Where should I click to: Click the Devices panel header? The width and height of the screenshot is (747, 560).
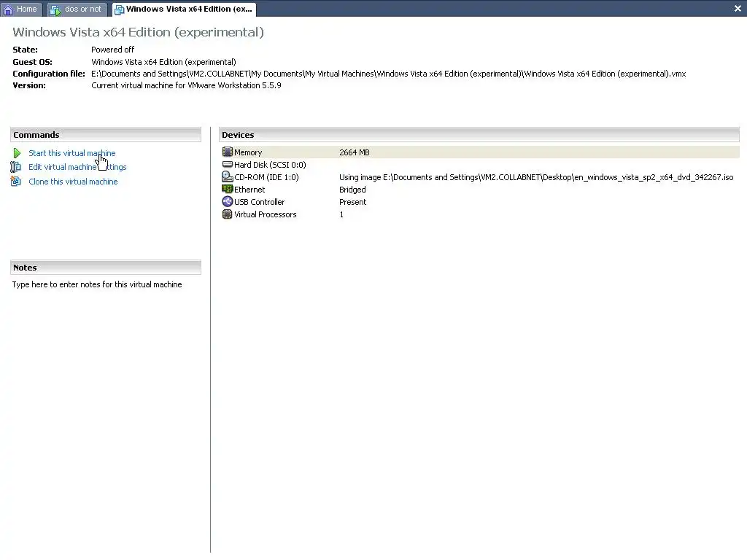click(x=479, y=135)
